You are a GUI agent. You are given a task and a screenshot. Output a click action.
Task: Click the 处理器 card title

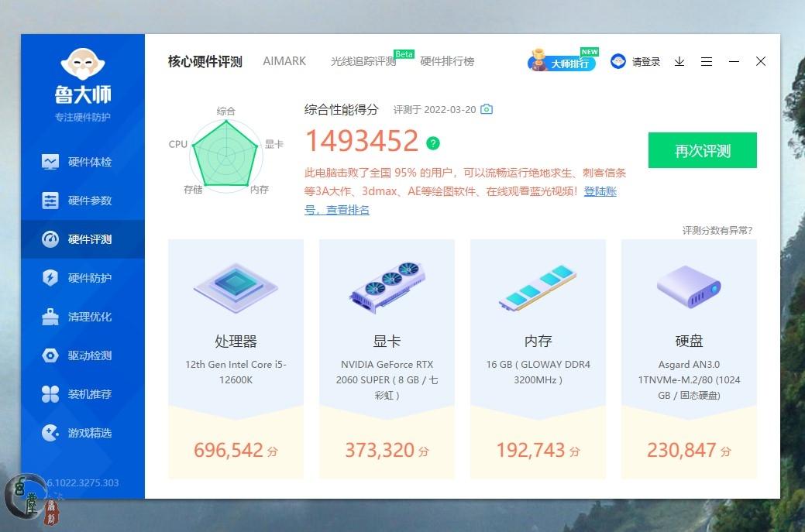(236, 342)
